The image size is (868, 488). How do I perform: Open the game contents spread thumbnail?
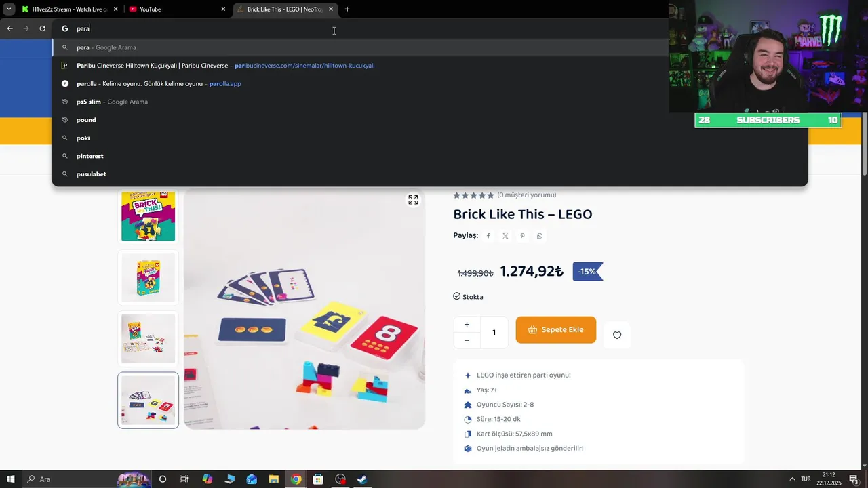pos(149,338)
